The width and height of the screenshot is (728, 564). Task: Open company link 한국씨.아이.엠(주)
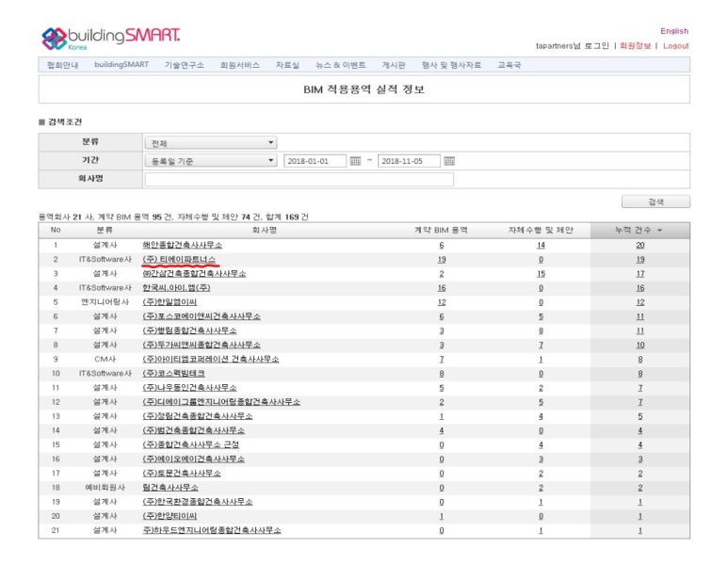click(x=176, y=288)
